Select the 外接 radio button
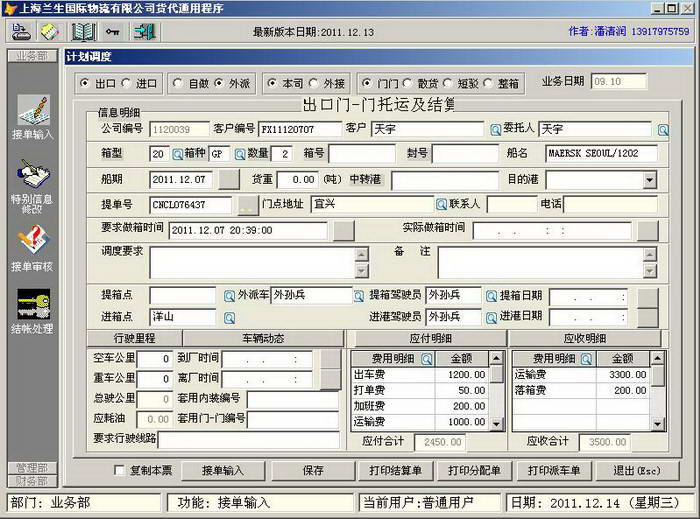 313,83
